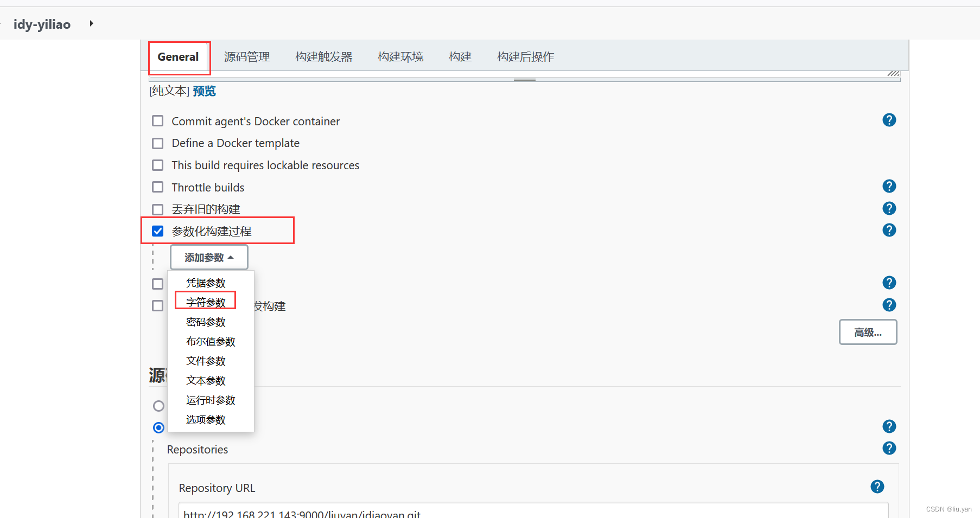Open help icon for Repository URL
This screenshot has width=980, height=518.
point(877,487)
